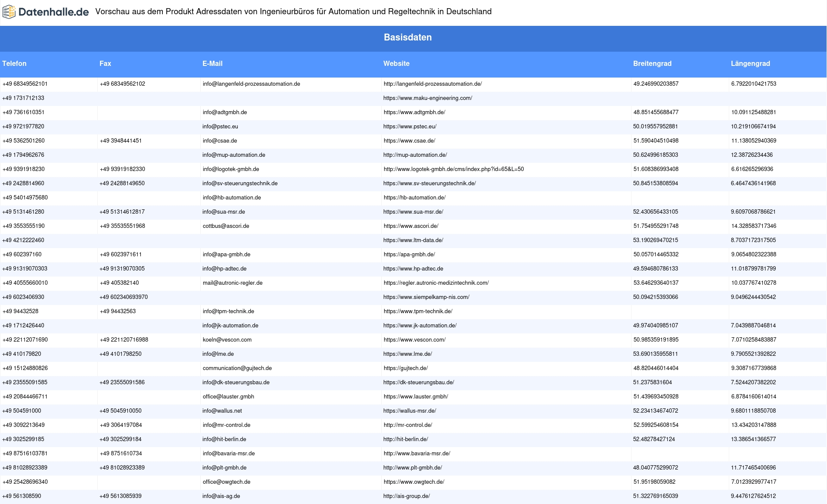Open the https://www.csae.de/ link
This screenshot has width=827, height=504.
pyautogui.click(x=409, y=141)
